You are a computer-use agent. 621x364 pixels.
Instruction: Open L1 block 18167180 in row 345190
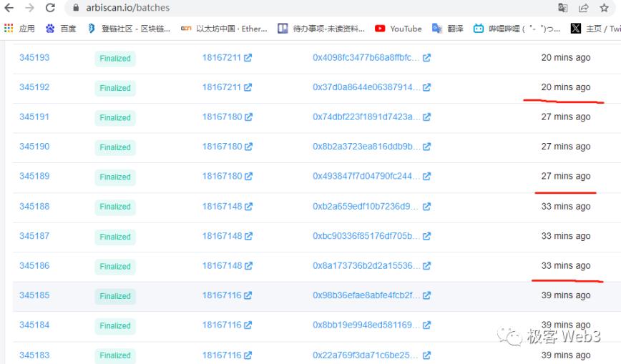pos(222,147)
